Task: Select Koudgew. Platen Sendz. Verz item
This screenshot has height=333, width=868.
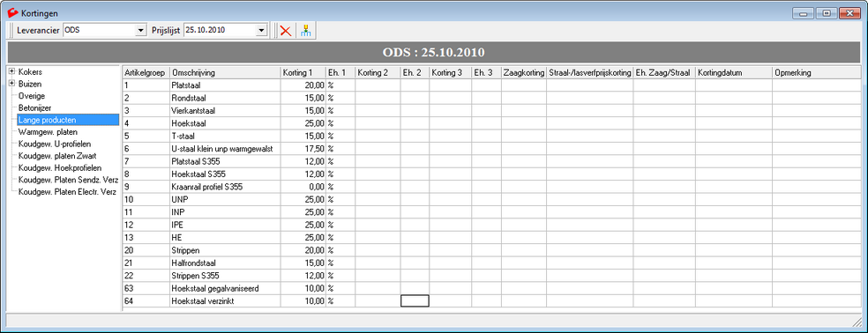Action: [67, 180]
